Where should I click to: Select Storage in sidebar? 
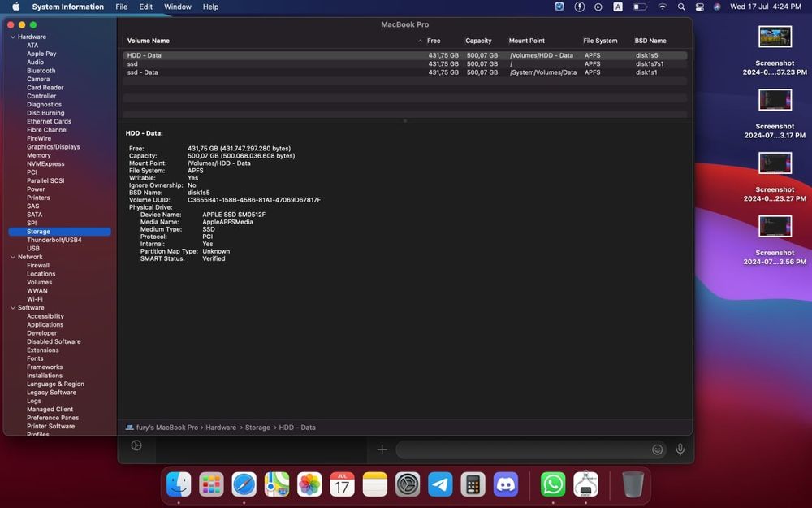click(x=59, y=232)
